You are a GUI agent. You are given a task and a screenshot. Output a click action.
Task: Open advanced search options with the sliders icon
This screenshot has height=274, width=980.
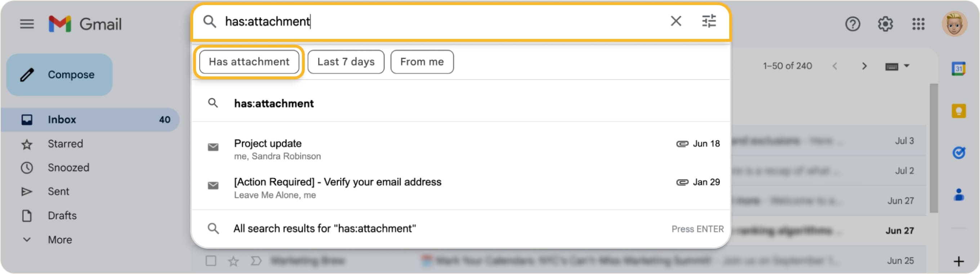tap(709, 22)
